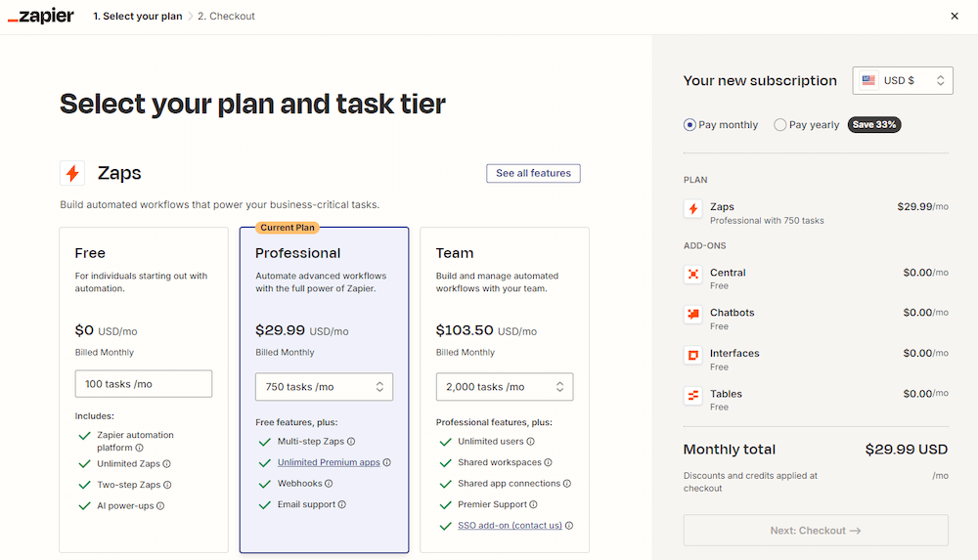978x560 pixels.
Task: Open info icon next to Unlimited Premium apps
Action: click(x=386, y=462)
